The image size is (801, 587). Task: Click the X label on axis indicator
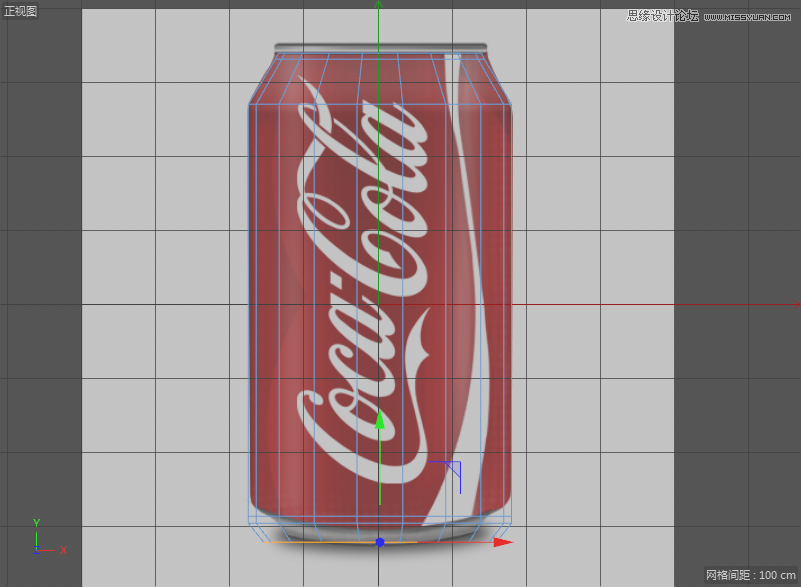(64, 550)
